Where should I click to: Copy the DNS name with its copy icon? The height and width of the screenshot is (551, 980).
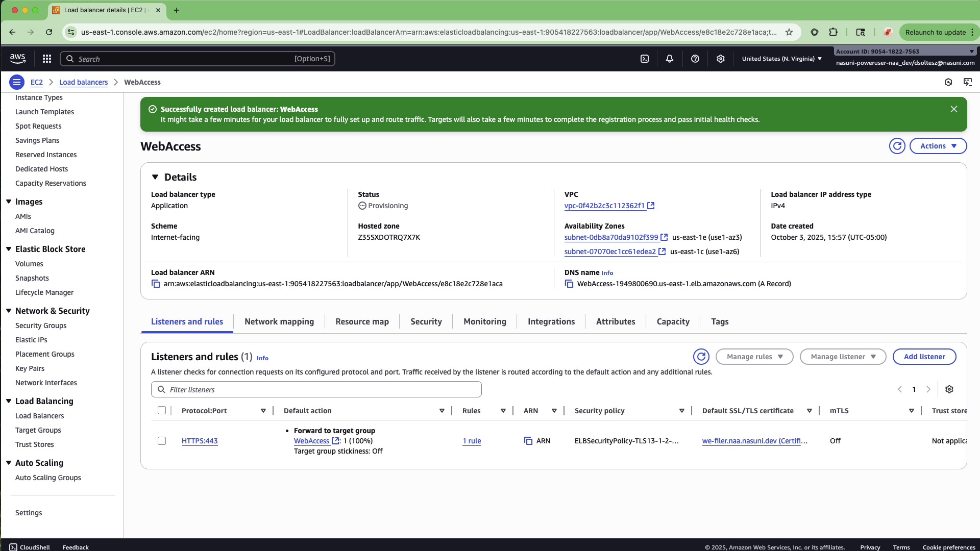569,284
